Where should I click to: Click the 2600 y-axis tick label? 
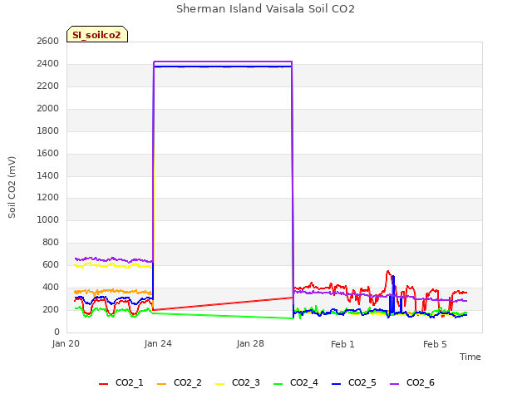48,41
